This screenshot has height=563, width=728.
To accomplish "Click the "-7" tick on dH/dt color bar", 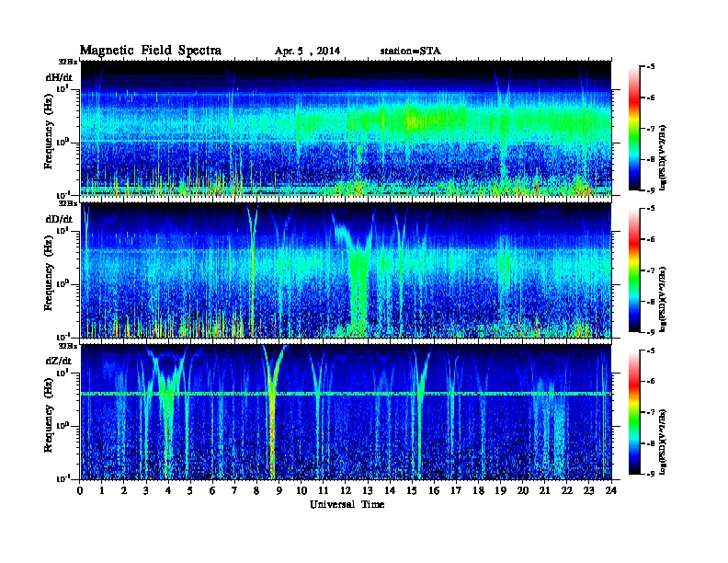I will (x=651, y=128).
